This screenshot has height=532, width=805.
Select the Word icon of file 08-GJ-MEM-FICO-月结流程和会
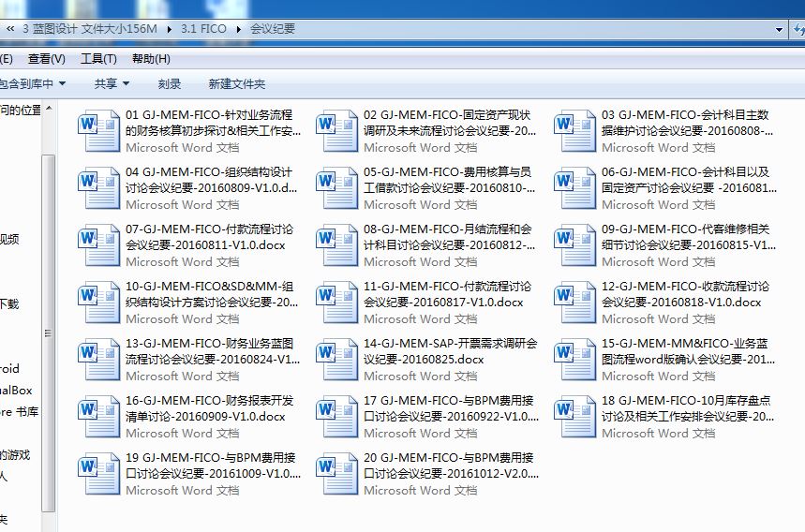tap(336, 244)
